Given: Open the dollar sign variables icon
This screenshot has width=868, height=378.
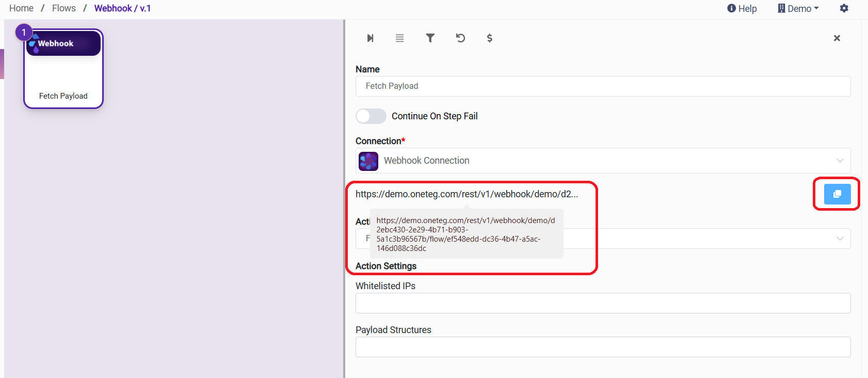Looking at the screenshot, I should pos(489,38).
